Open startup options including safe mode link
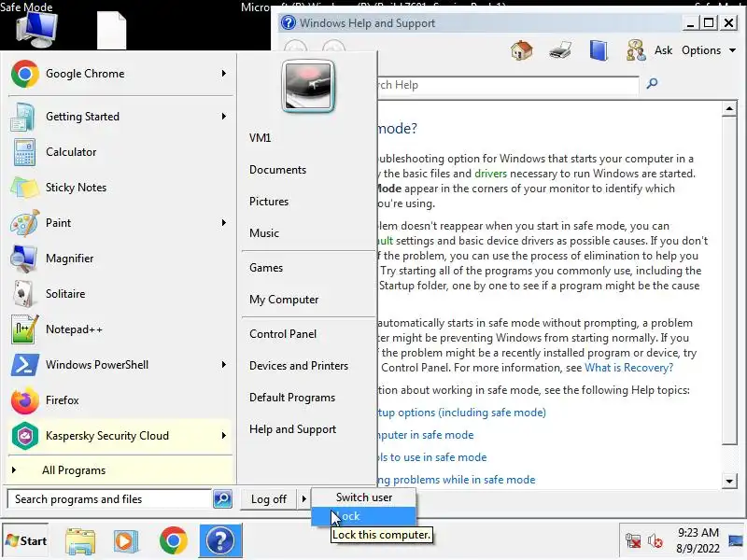 (461, 413)
